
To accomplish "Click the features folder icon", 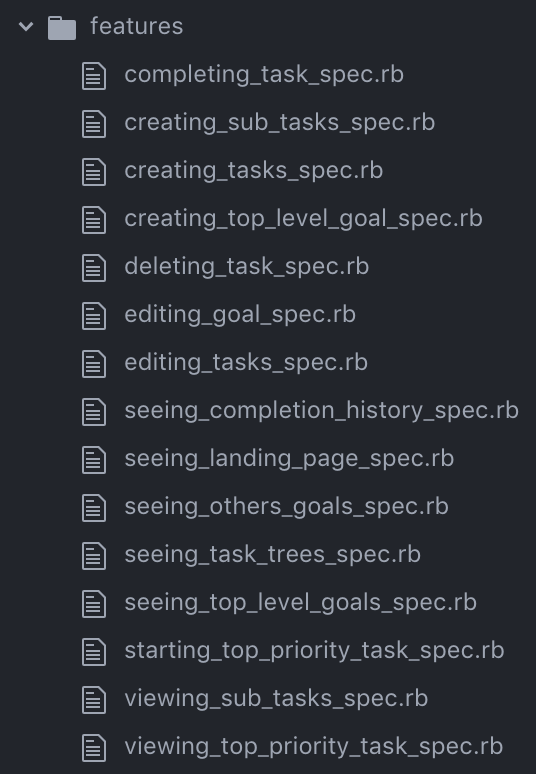I will (62, 28).
